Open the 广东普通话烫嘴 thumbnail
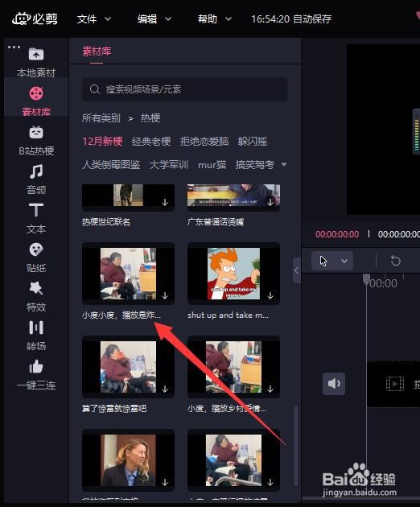 point(233,197)
